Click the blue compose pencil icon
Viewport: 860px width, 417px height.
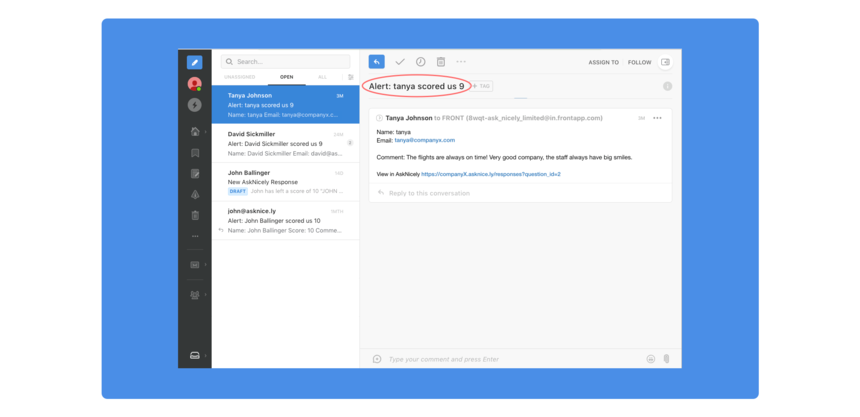point(195,63)
